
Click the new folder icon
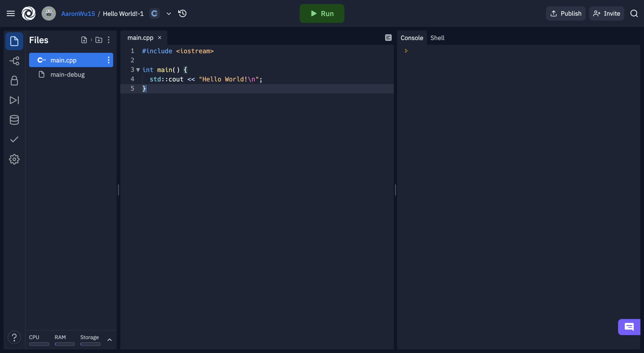click(99, 40)
